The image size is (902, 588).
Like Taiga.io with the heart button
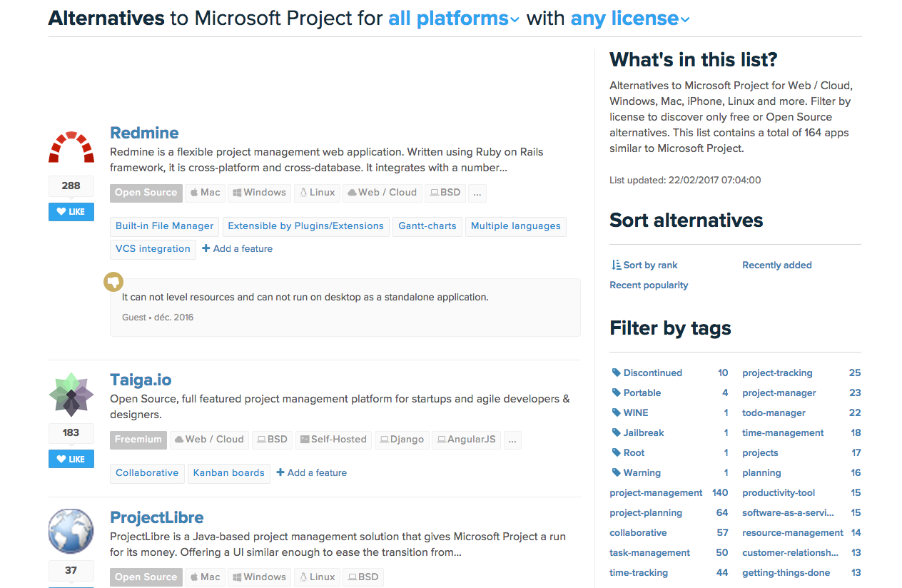71,459
